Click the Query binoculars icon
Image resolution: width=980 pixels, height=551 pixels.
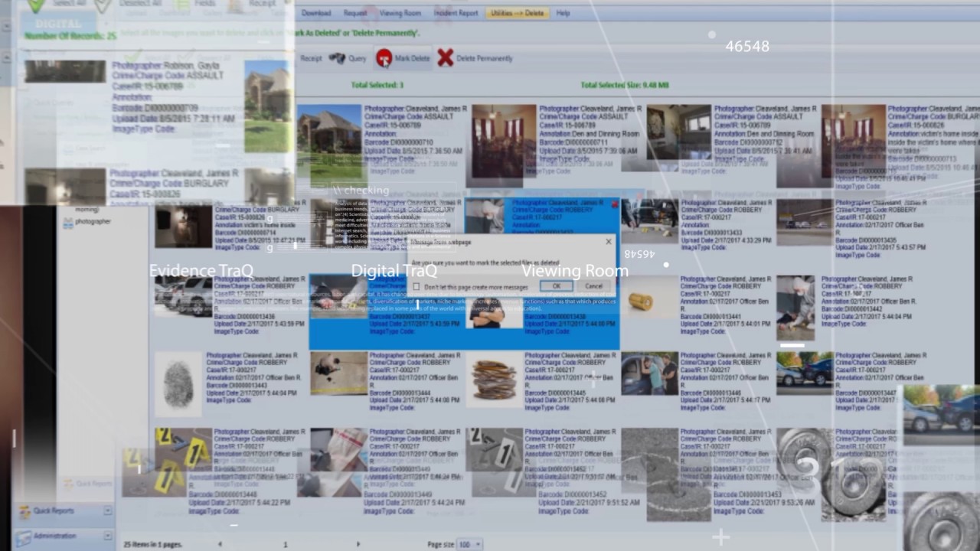click(x=337, y=58)
